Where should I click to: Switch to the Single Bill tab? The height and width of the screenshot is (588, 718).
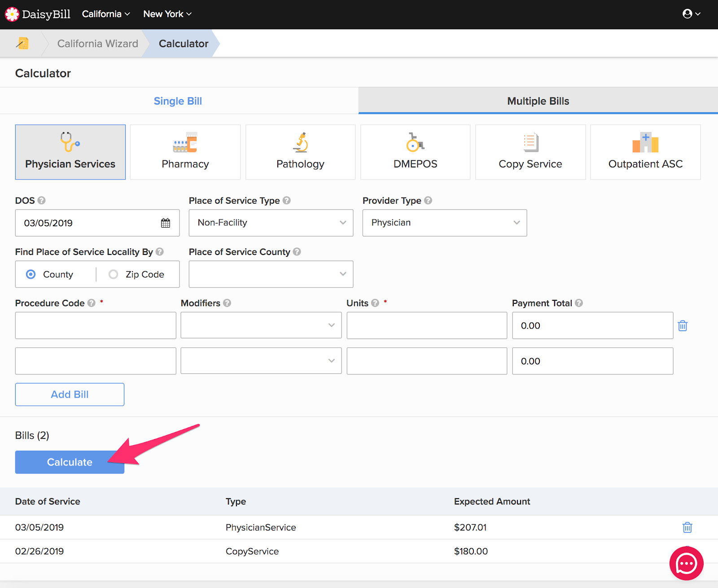tap(178, 101)
